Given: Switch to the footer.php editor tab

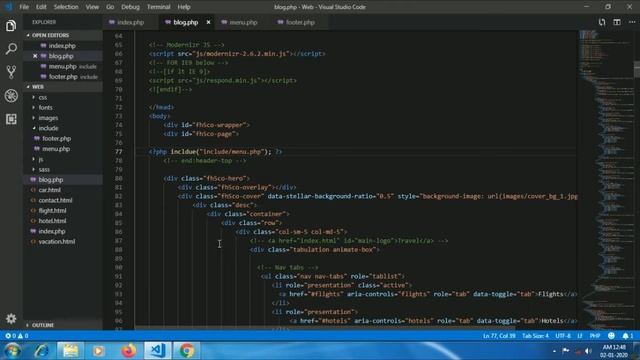Looking at the screenshot, I should tap(300, 22).
